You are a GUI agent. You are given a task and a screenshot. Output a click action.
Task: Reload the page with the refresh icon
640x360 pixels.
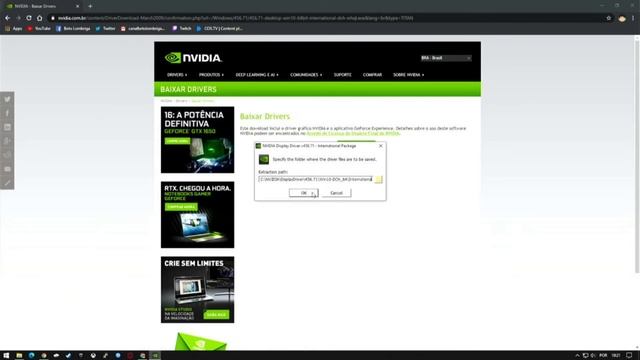[x=29, y=18]
